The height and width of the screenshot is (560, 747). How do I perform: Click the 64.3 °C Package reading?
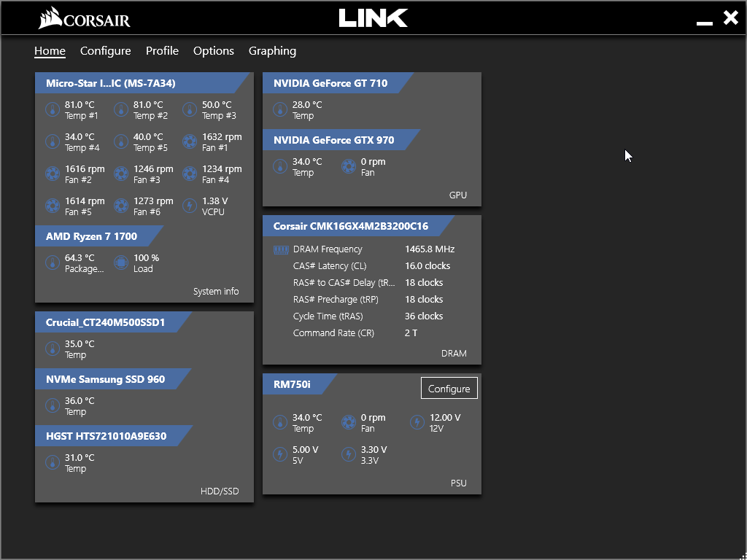[80, 258]
